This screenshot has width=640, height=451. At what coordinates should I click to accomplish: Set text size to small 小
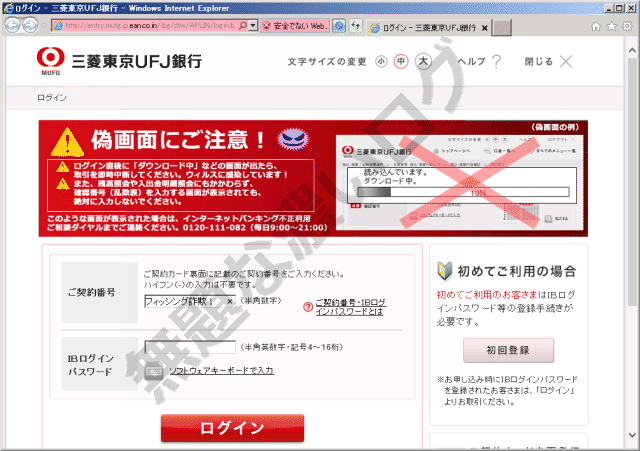click(x=381, y=62)
